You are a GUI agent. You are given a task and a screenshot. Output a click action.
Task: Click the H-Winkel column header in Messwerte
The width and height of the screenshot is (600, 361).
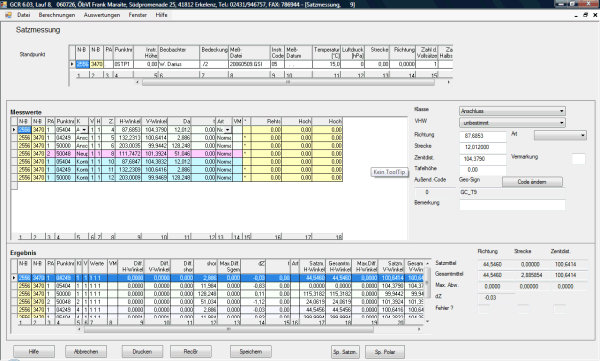(129, 121)
